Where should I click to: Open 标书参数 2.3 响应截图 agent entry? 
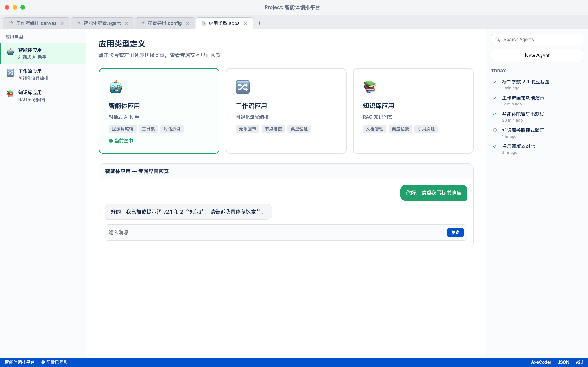coord(537,85)
